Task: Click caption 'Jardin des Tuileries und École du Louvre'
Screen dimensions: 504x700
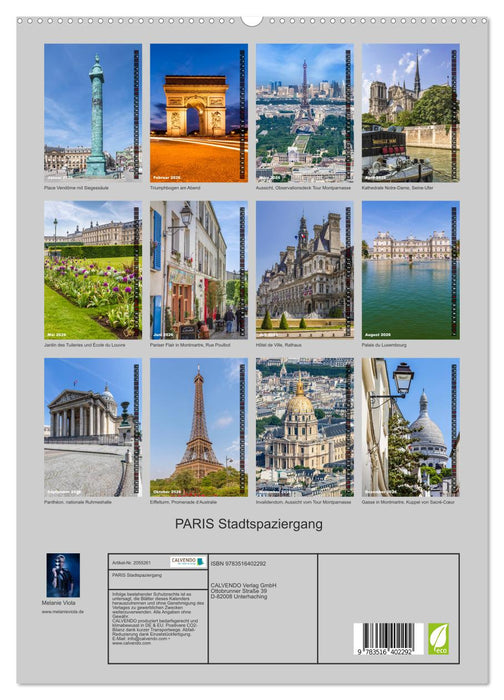Action: 84,345
